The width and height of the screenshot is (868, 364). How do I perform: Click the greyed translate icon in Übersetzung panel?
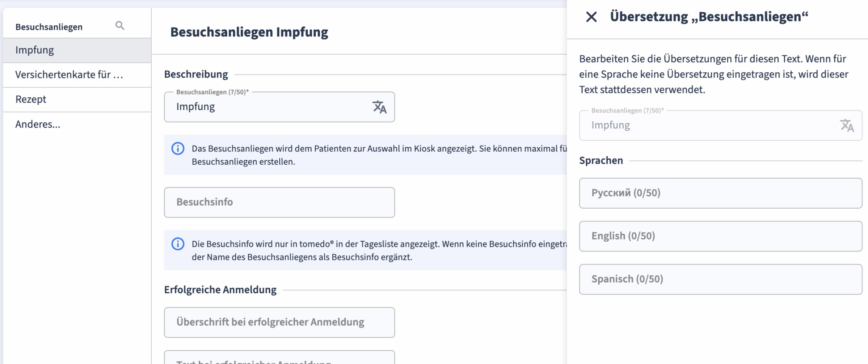click(x=846, y=125)
